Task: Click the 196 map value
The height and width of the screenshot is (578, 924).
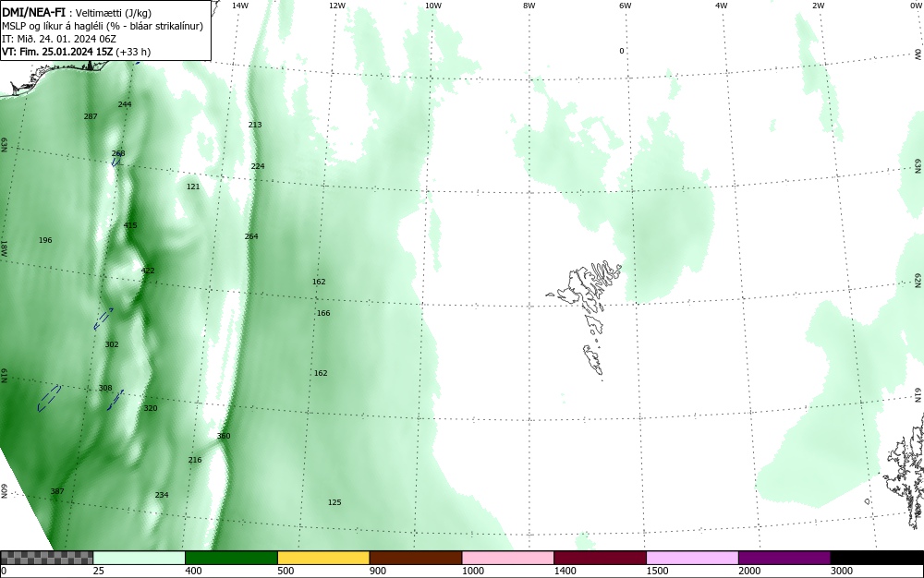Action: (x=44, y=240)
